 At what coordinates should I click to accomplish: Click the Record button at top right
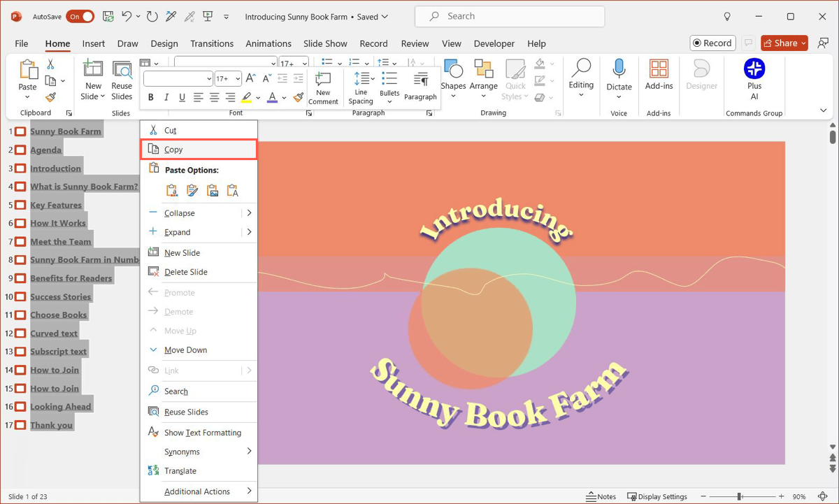click(712, 43)
